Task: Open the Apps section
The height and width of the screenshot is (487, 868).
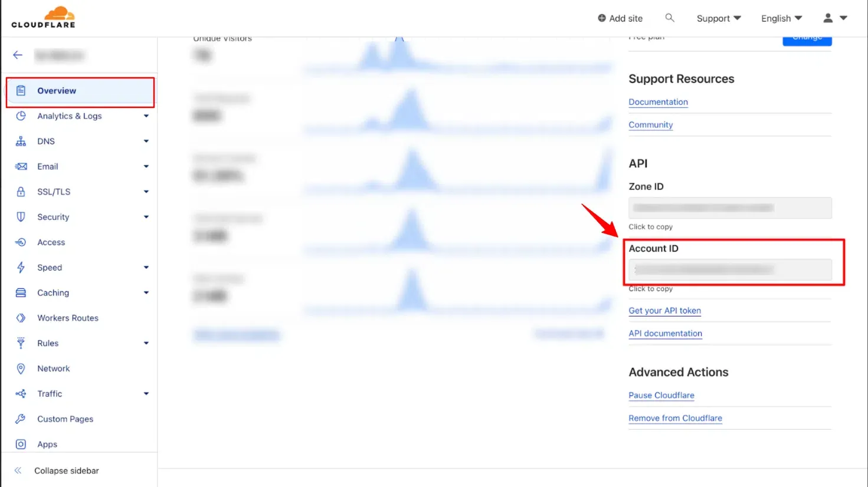Action: pyautogui.click(x=47, y=445)
